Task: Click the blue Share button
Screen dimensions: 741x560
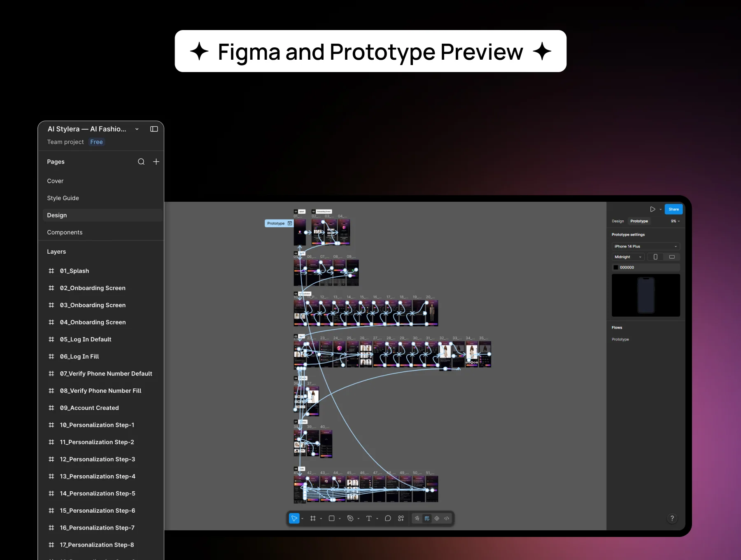Action: pyautogui.click(x=673, y=209)
